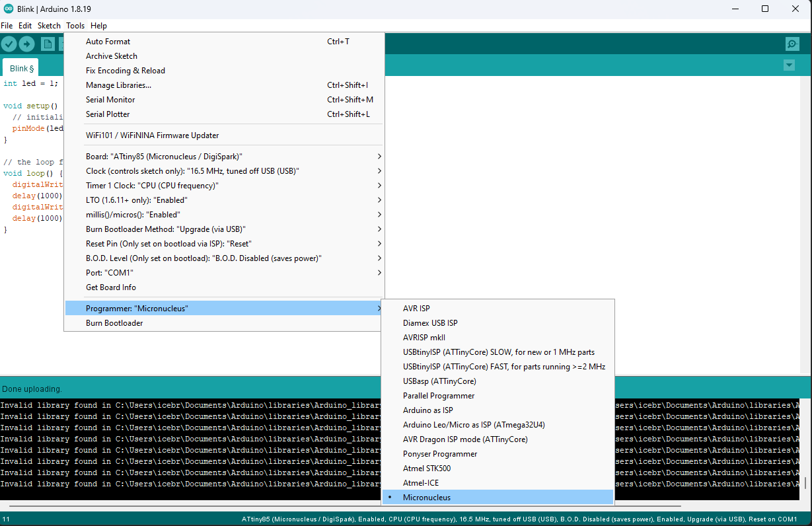Open Manage Libraries...
Image resolution: width=812 pixels, height=526 pixels.
coord(118,85)
